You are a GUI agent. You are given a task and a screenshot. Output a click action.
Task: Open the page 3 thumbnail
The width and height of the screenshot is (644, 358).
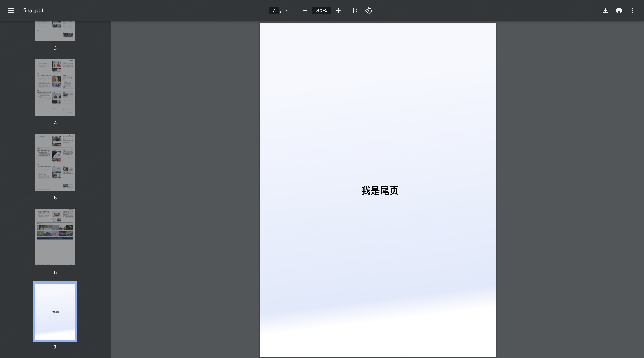coord(55,31)
